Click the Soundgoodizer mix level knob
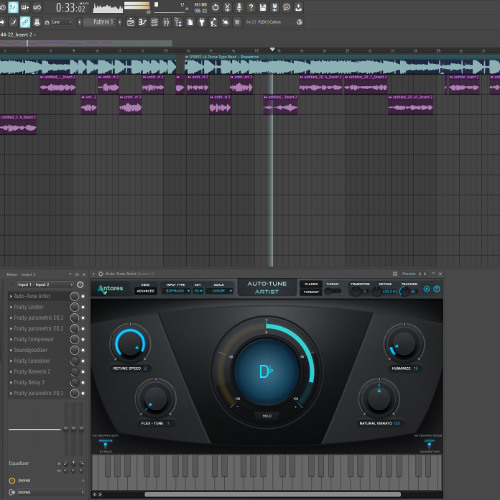 [75, 350]
